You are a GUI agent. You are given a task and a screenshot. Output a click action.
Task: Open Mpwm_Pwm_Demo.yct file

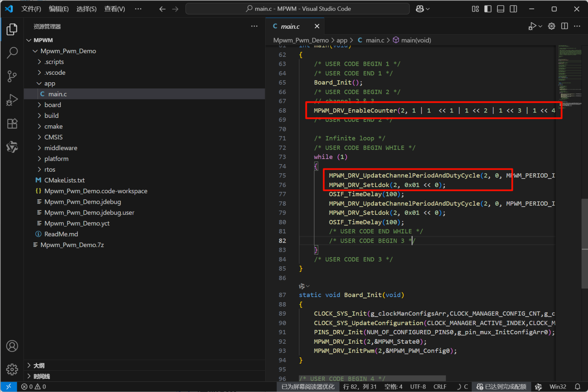coord(144,223)
